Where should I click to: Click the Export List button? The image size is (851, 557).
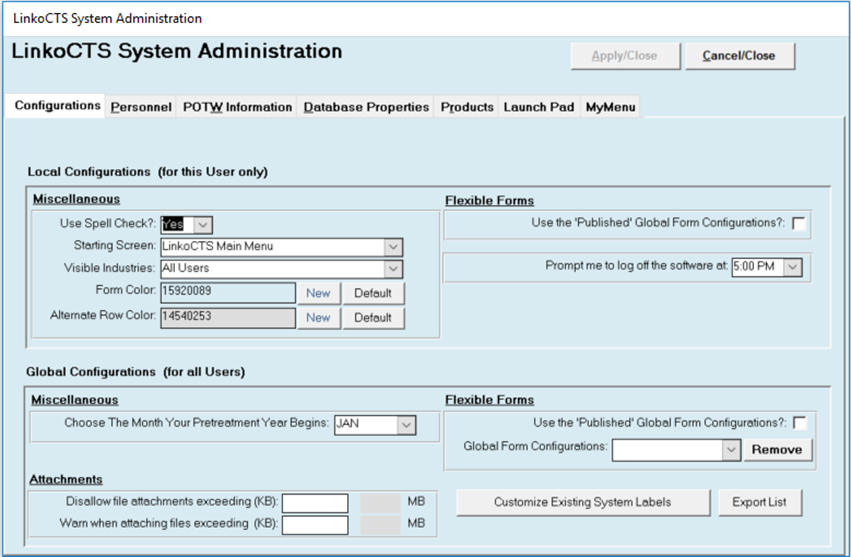point(760,502)
